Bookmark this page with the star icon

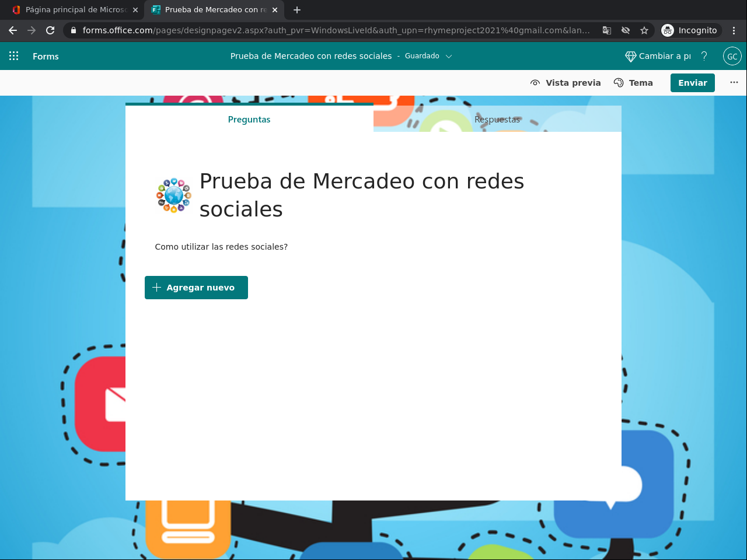click(644, 30)
